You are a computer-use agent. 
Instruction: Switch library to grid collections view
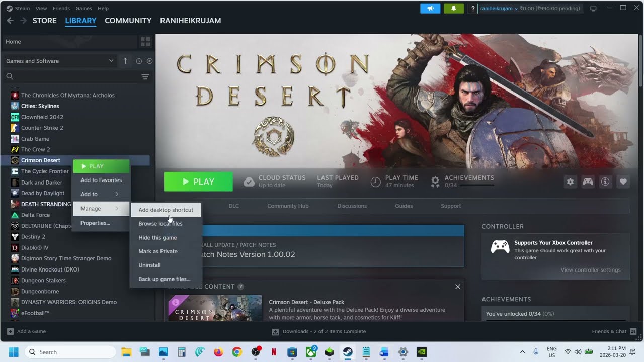[145, 42]
